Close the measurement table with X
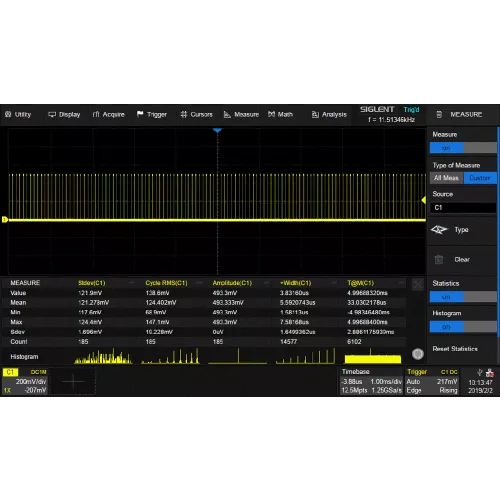Screen dimensions: 500x500 (418, 285)
